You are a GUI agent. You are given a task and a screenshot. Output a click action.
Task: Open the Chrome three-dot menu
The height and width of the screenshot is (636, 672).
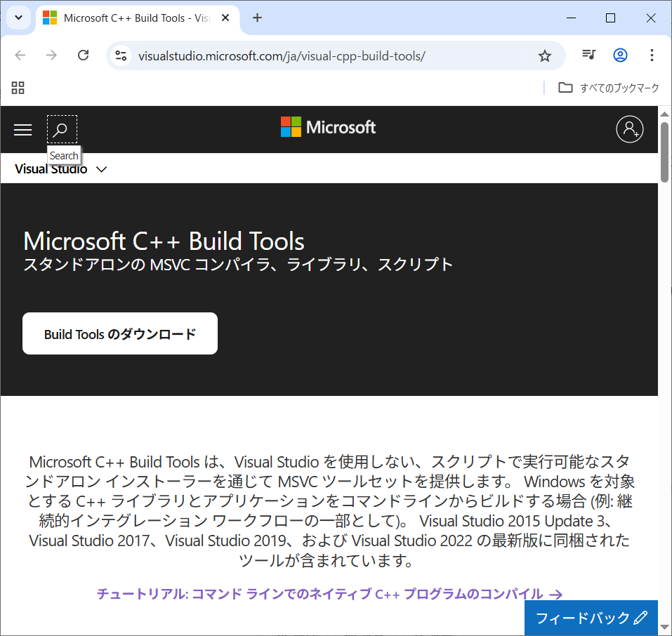point(652,55)
